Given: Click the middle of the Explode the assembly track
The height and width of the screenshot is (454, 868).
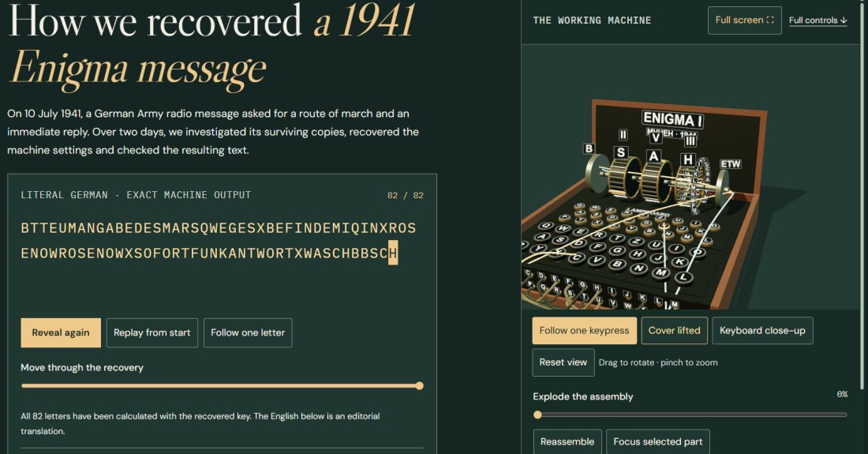Looking at the screenshot, I should tap(690, 415).
